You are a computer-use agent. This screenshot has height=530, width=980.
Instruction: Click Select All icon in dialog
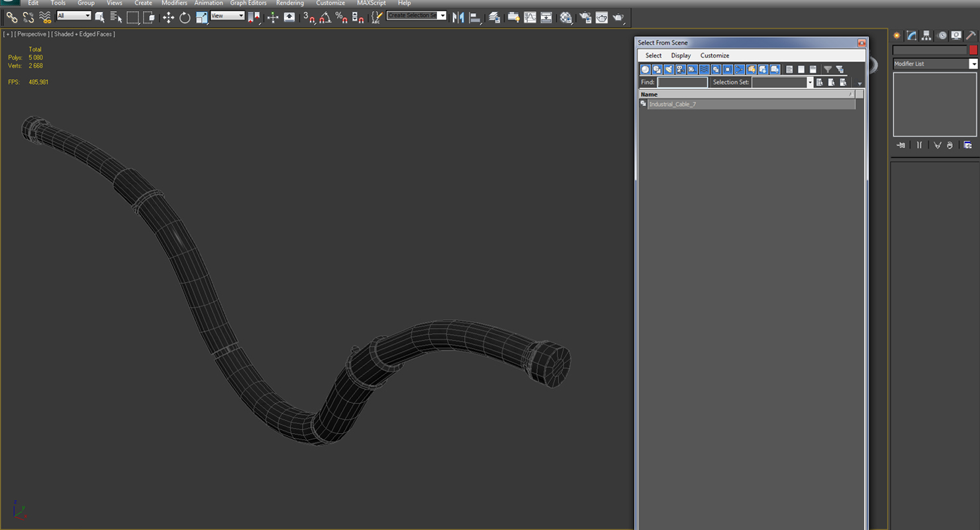tap(789, 69)
